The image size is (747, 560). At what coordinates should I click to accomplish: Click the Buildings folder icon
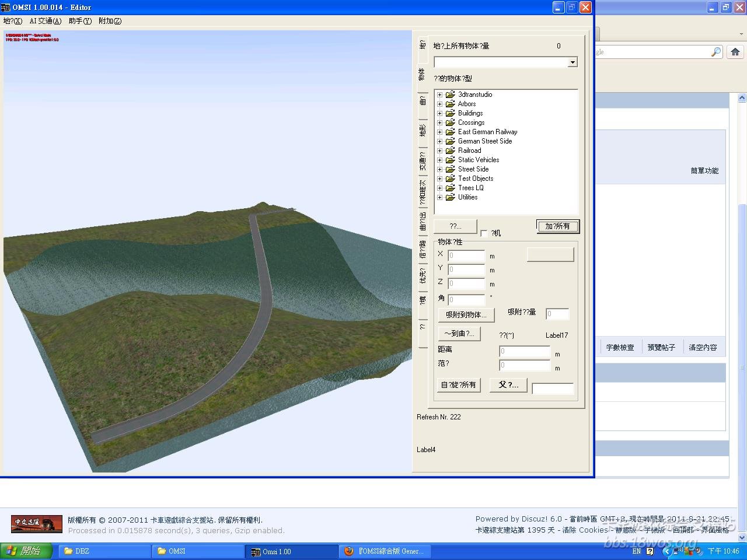450,113
